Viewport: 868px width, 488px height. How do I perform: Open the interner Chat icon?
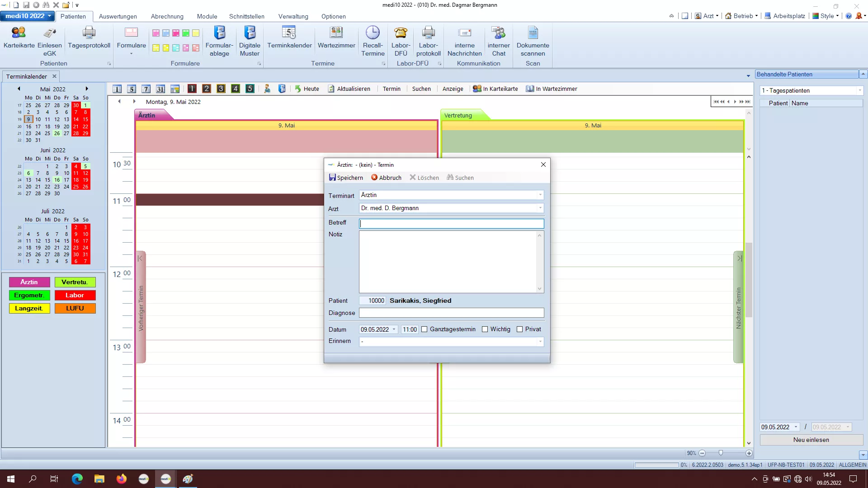pyautogui.click(x=499, y=41)
